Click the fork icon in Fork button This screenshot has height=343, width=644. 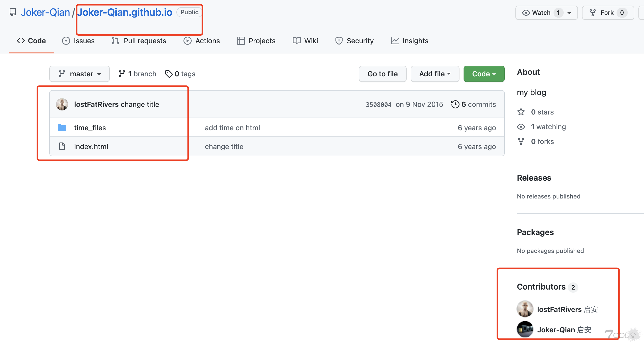point(593,13)
